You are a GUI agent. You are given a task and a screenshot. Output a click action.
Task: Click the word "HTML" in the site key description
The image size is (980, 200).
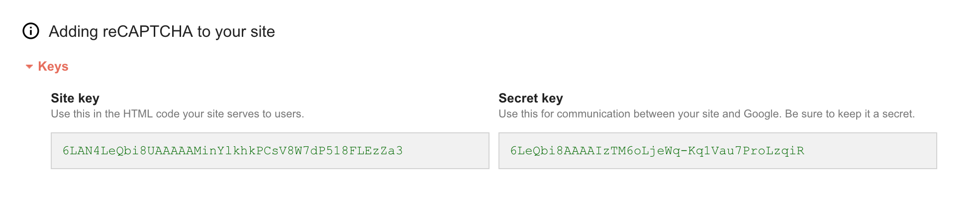pos(138,114)
